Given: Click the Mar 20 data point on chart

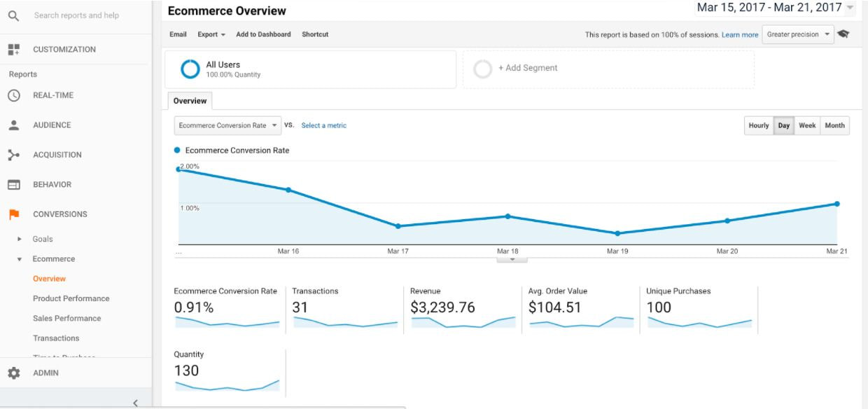Looking at the screenshot, I should [727, 221].
